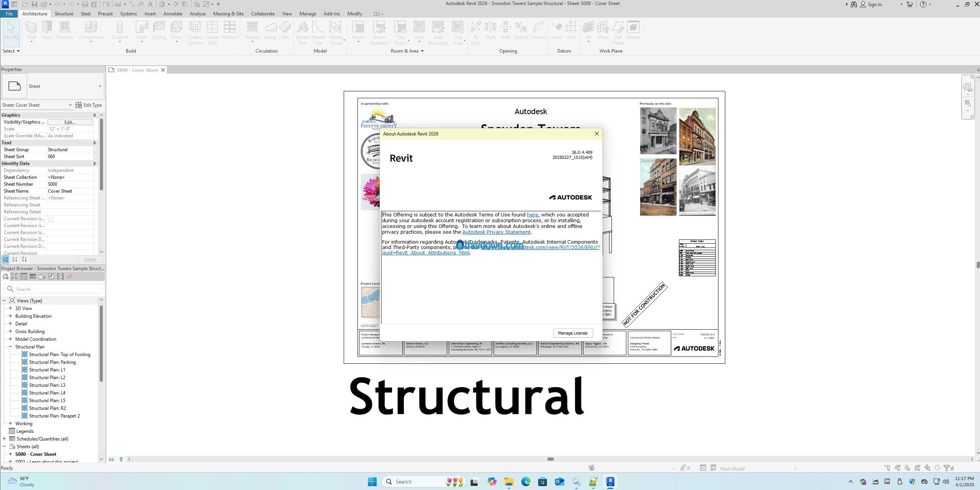Image resolution: width=980 pixels, height=490 pixels.
Task: Open the Autodesk Privacy Statement link
Action: coord(496,232)
